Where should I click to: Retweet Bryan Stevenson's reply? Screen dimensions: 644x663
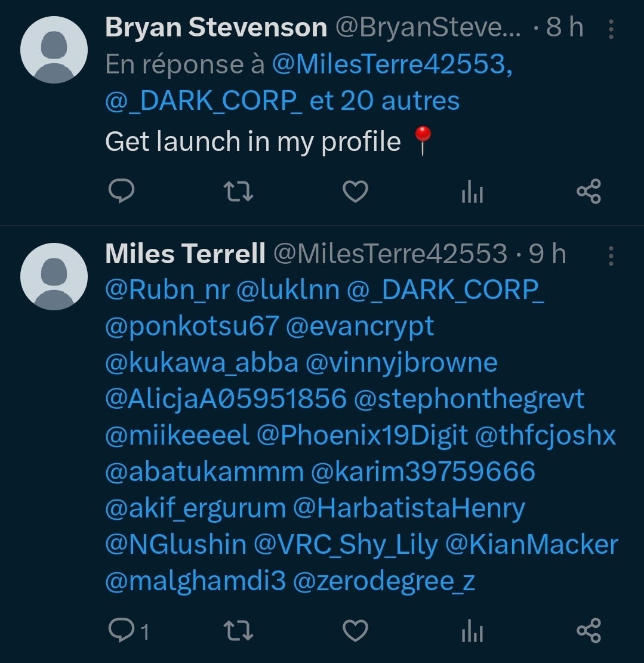238,192
